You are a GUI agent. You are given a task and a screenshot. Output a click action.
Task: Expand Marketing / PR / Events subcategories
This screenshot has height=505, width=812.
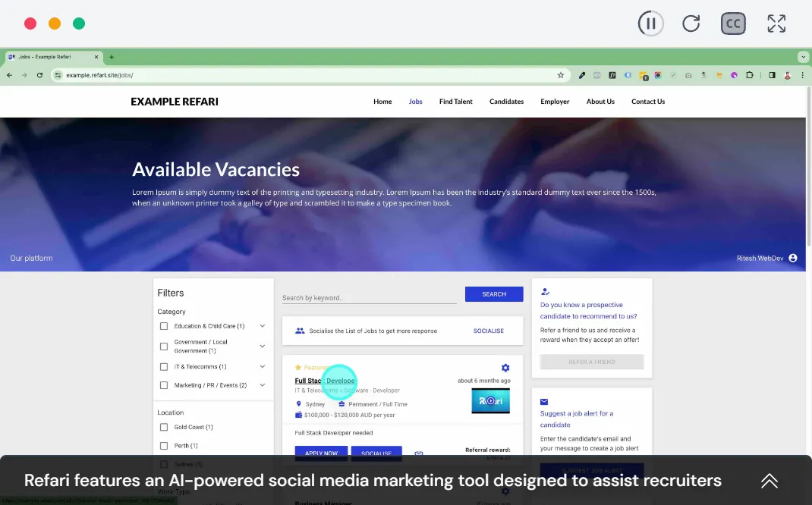point(263,385)
